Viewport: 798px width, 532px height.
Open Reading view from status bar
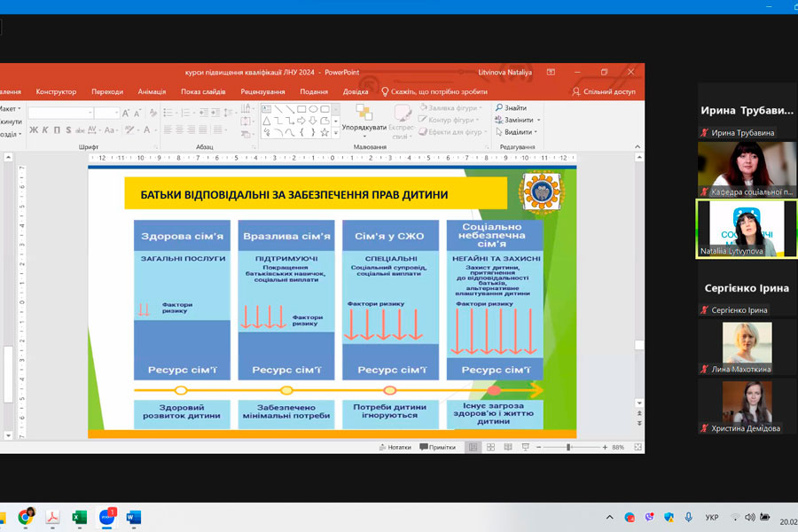pyautogui.click(x=506, y=448)
